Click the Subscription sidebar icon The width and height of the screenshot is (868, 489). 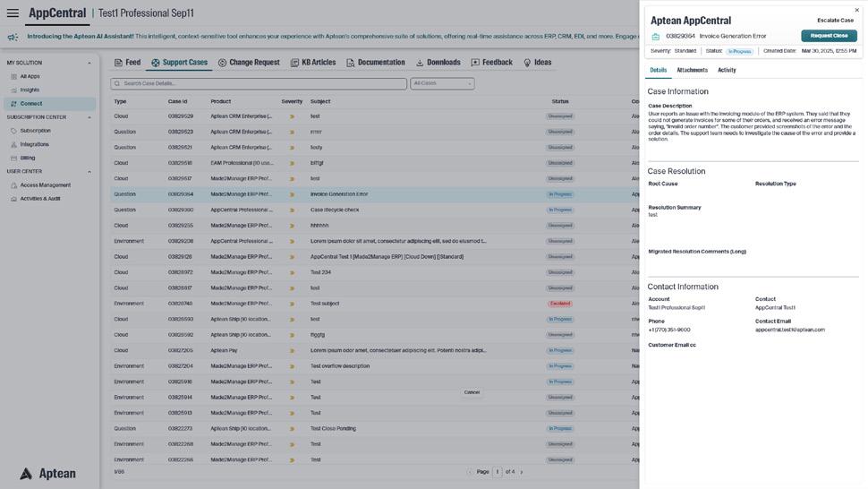(x=13, y=131)
